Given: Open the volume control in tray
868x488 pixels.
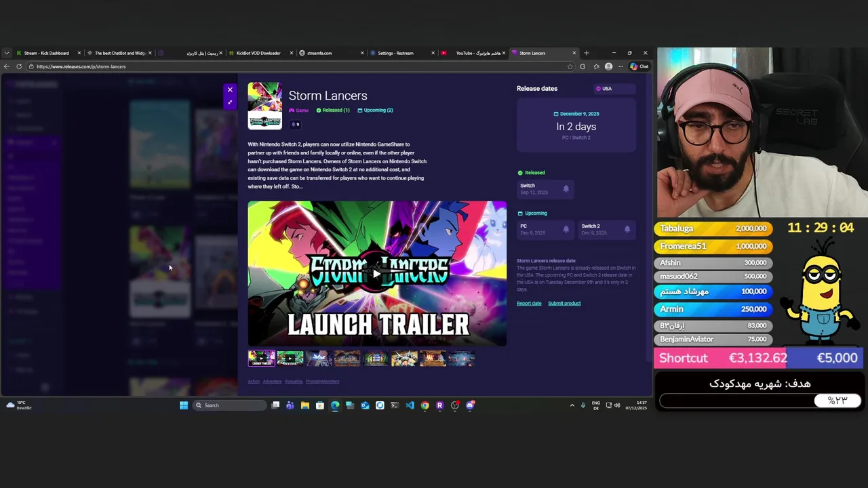Looking at the screenshot, I should click(x=617, y=405).
